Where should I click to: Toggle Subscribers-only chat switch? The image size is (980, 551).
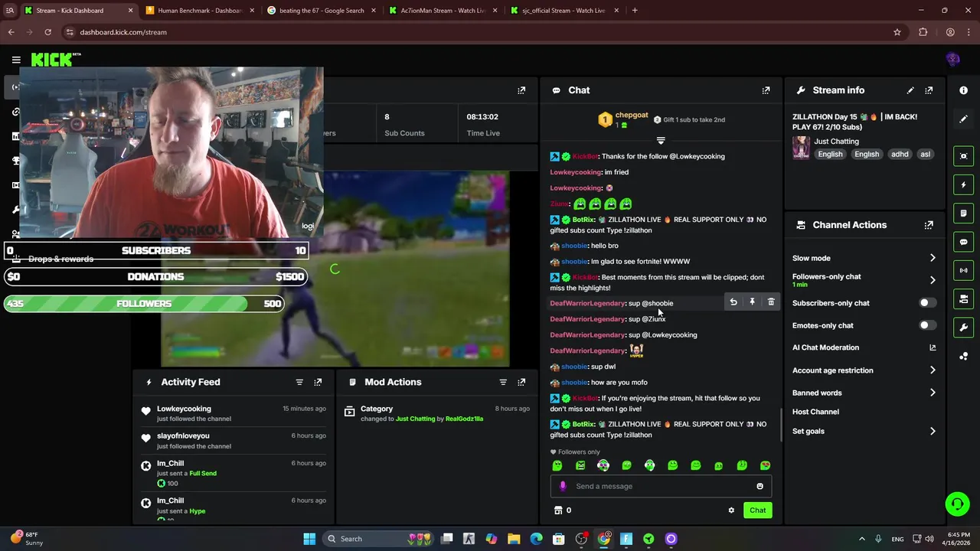click(x=927, y=303)
